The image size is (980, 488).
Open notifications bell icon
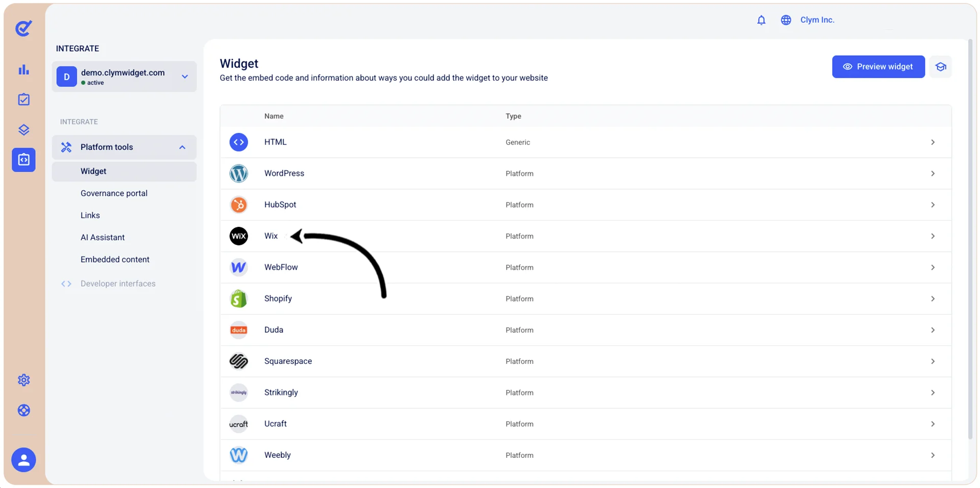pos(761,20)
